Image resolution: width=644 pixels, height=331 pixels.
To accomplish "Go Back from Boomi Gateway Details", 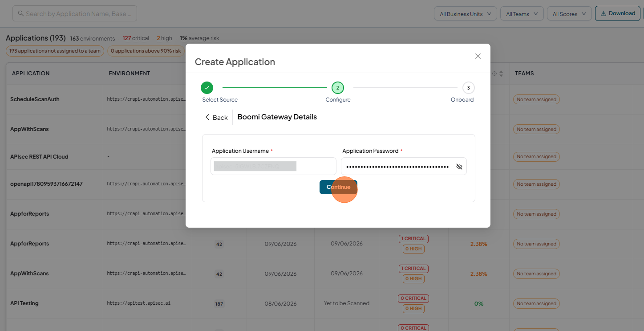I will pyautogui.click(x=216, y=118).
